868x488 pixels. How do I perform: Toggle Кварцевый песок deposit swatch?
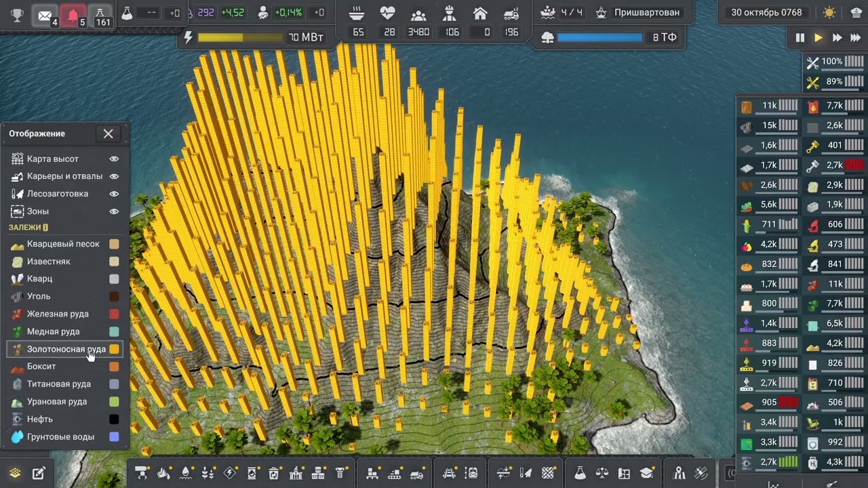point(115,244)
